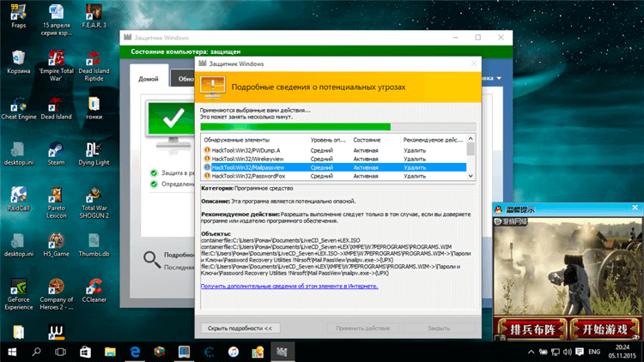This screenshot has height=362, width=644.
Task: Select HackTool:Win32/PasswordFox row
Action: coord(333,176)
